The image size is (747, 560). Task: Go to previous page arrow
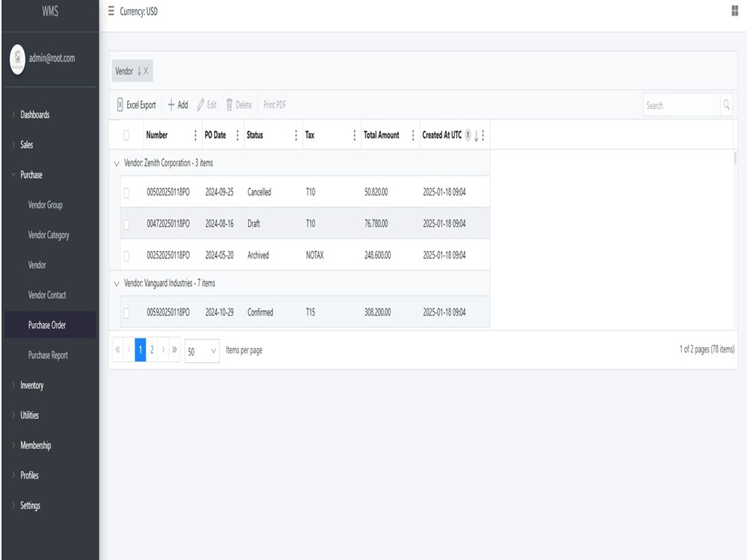tap(129, 350)
